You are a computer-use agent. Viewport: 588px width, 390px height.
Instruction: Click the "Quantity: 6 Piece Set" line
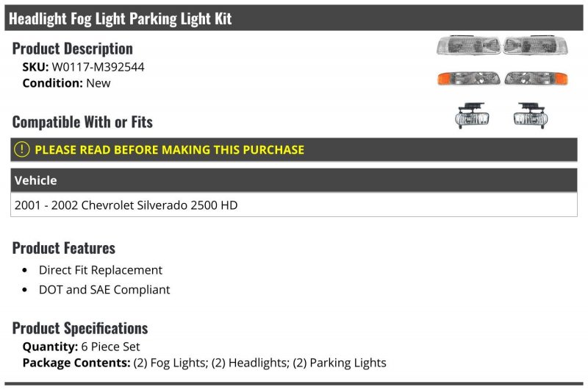81,347
